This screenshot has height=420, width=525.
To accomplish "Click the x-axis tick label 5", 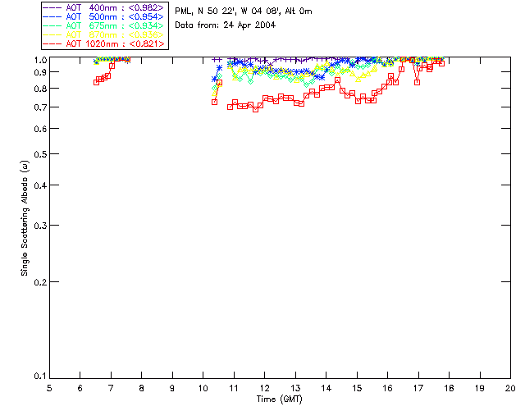I will point(49,388).
